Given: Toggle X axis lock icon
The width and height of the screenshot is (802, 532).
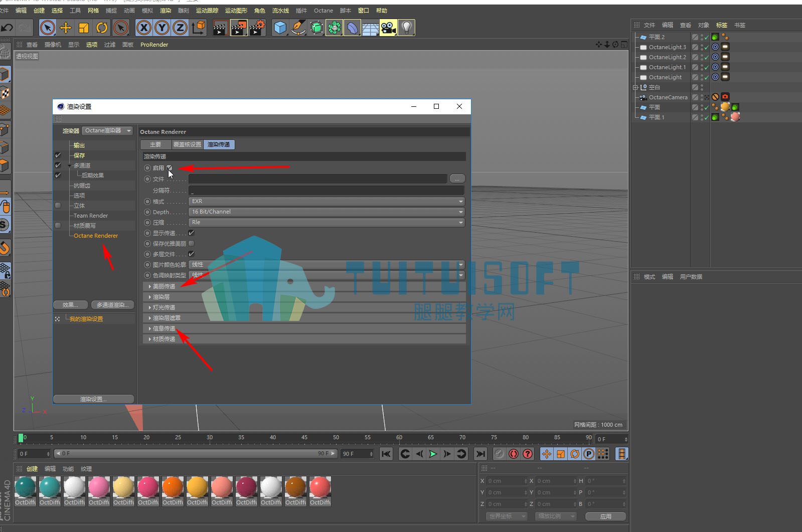Looking at the screenshot, I should tap(144, 28).
